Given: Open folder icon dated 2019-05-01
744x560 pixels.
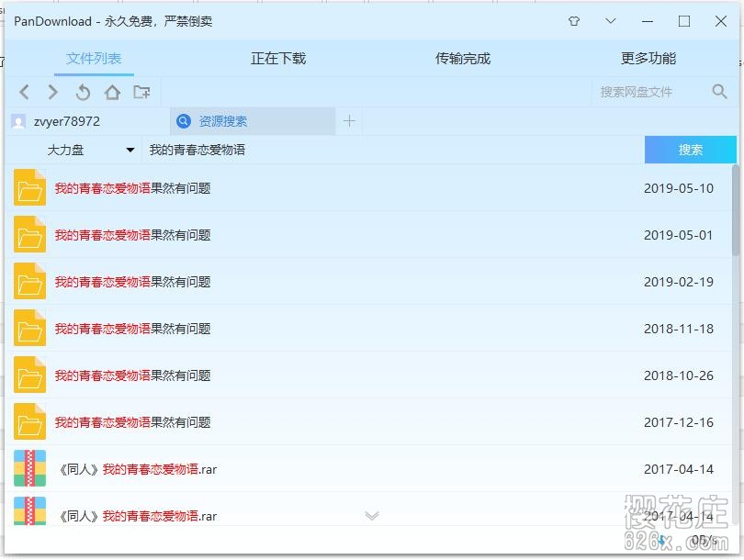Looking at the screenshot, I should 29,234.
